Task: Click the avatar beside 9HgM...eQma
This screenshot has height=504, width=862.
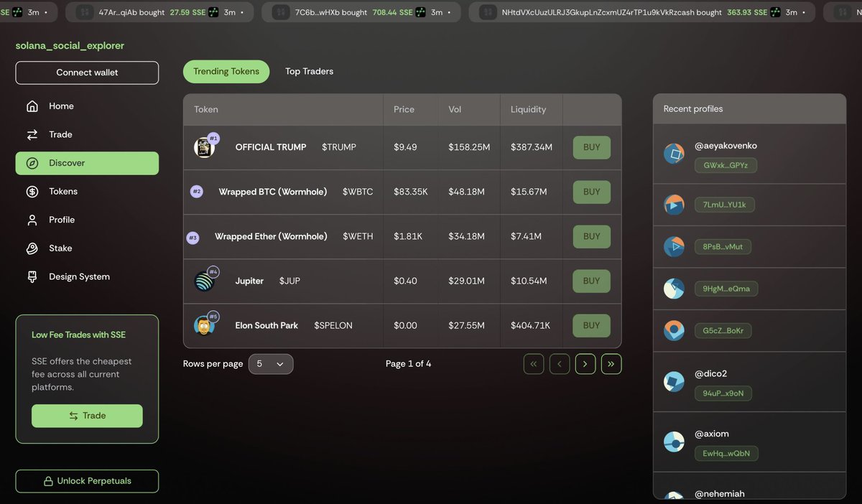Action: tap(674, 289)
